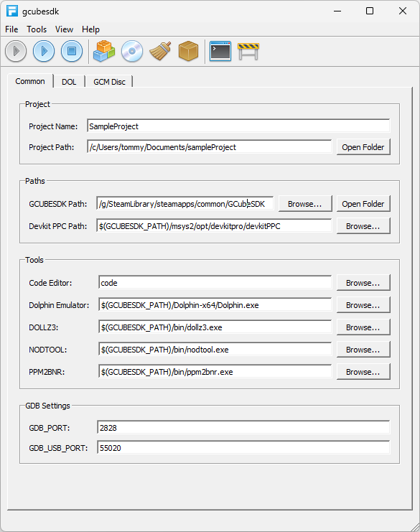The width and height of the screenshot is (420, 532).
Task: Open the File menu
Action: [11, 29]
